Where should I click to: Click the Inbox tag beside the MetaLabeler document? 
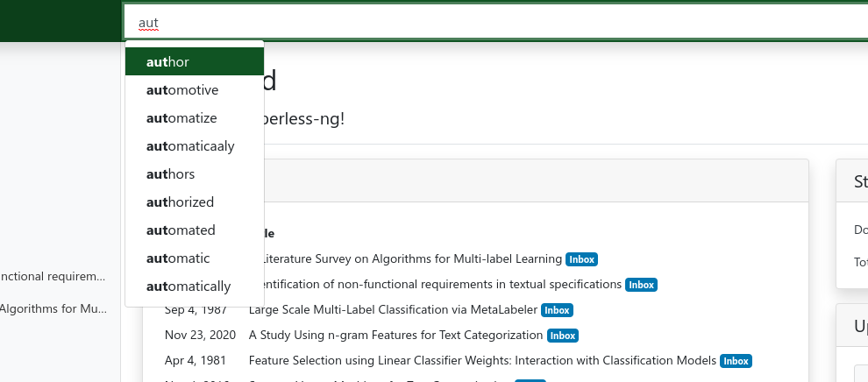click(556, 310)
